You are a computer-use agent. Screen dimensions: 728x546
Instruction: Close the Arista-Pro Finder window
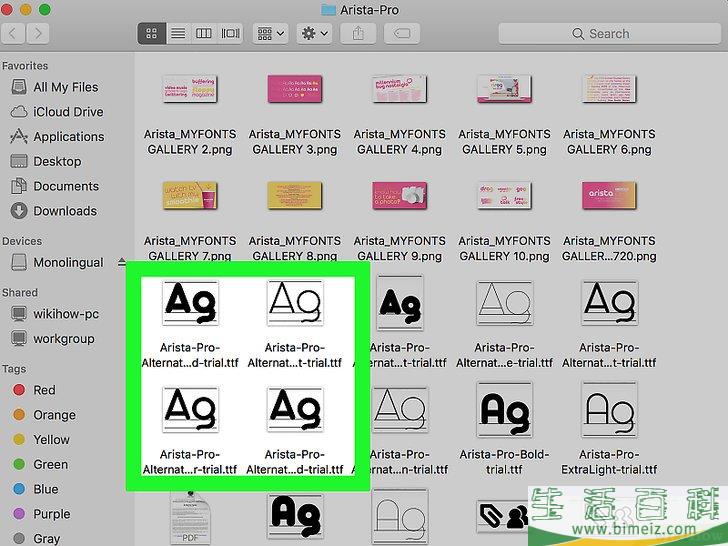pos(6,9)
